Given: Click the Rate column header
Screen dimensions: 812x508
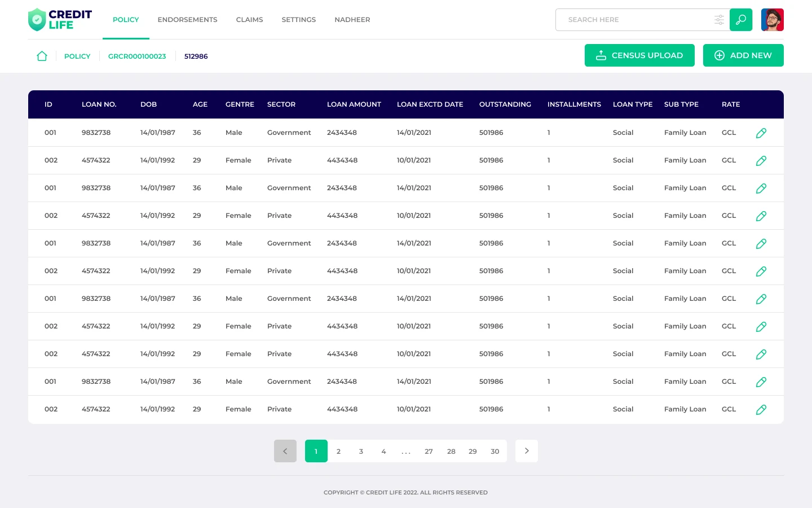Looking at the screenshot, I should [x=731, y=104].
